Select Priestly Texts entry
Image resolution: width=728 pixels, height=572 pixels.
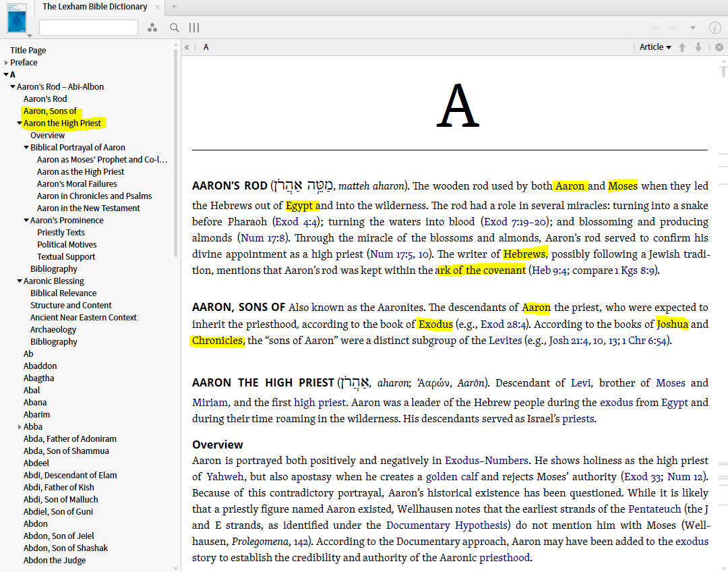point(61,232)
